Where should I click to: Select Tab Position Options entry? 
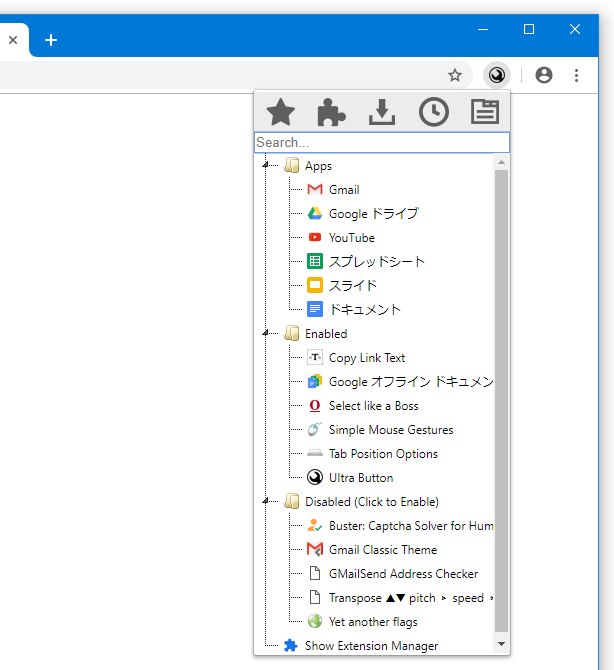pyautogui.click(x=383, y=453)
